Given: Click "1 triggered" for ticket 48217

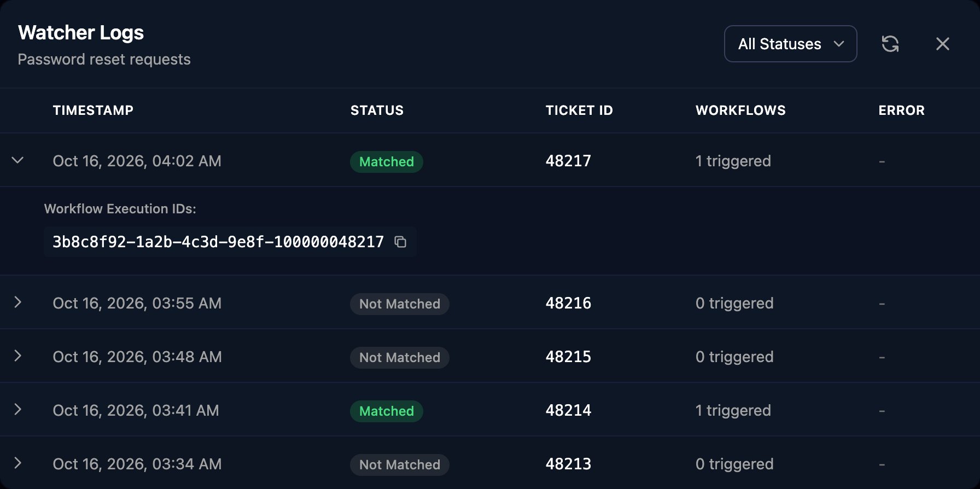Looking at the screenshot, I should tap(733, 161).
